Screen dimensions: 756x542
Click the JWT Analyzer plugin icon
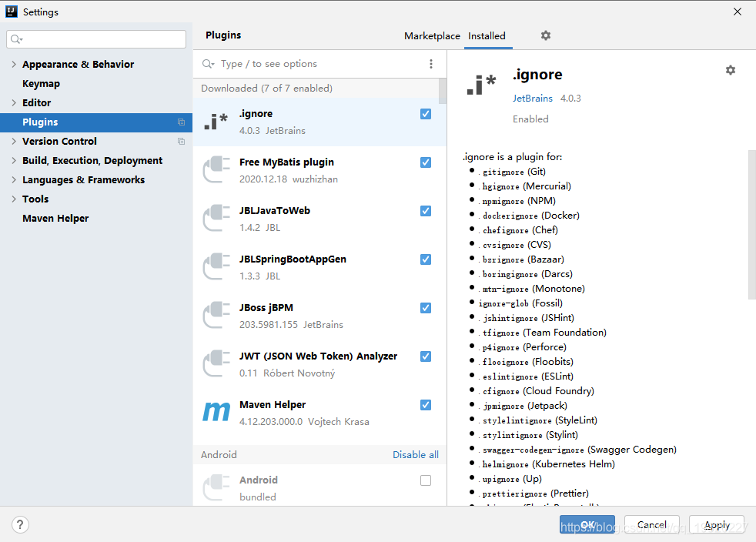[216, 363]
